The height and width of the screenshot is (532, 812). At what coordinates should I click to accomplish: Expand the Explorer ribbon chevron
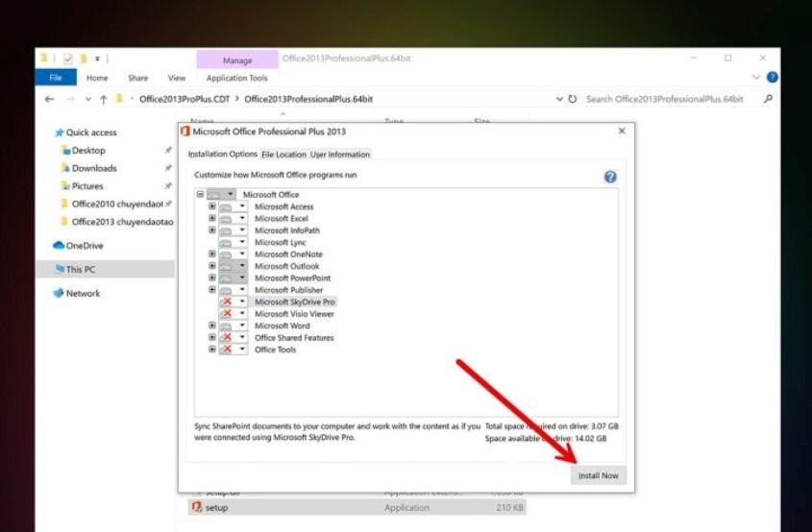click(755, 77)
